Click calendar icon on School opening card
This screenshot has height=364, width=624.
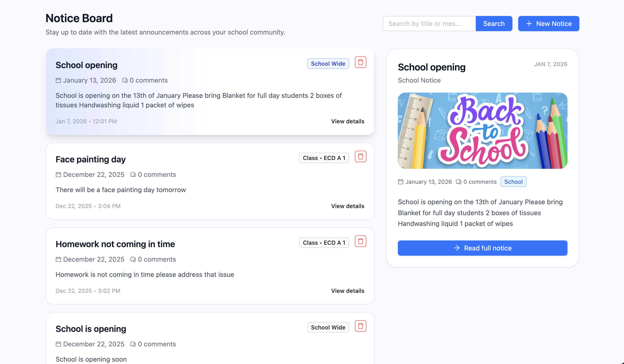[58, 80]
